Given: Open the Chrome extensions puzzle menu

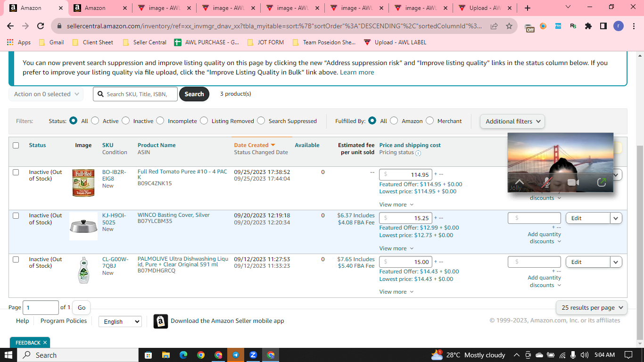Looking at the screenshot, I should [x=588, y=26].
